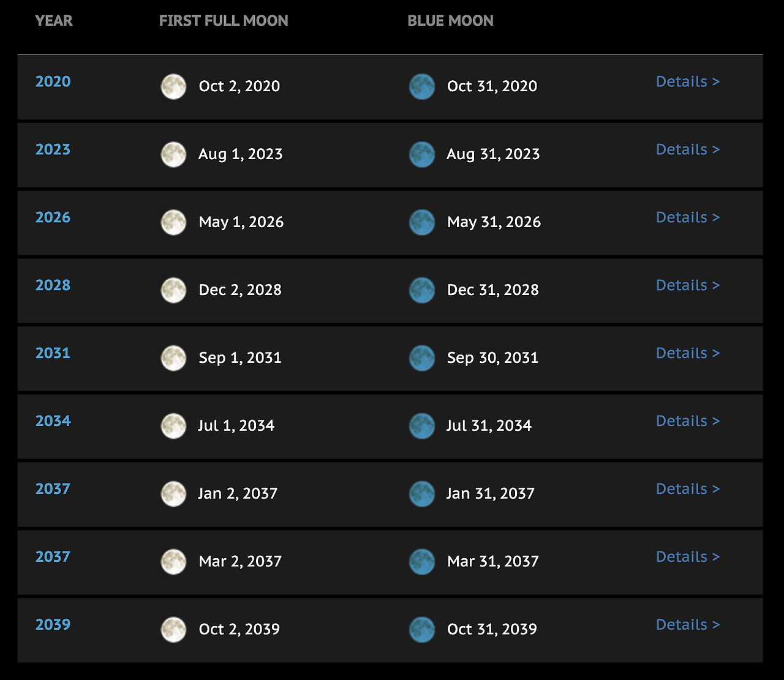784x680 pixels.
Task: Open Details for the Jan 2037 blue moon
Action: [x=687, y=490]
